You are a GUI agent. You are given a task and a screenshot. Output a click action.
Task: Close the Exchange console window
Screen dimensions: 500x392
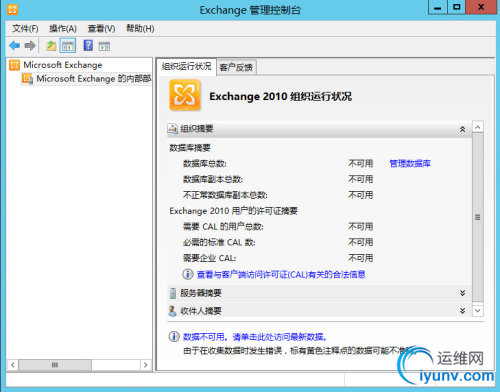(481, 7)
